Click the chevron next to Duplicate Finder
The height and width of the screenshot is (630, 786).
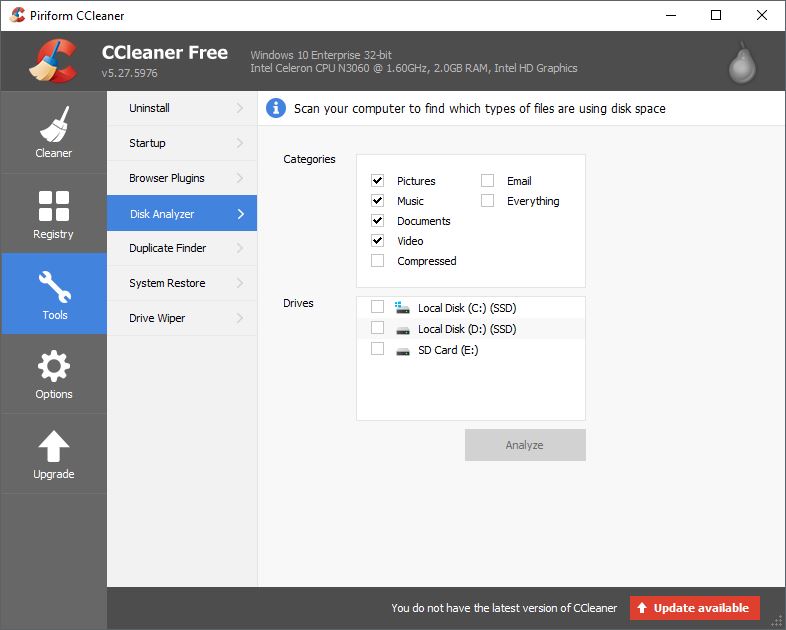(240, 248)
